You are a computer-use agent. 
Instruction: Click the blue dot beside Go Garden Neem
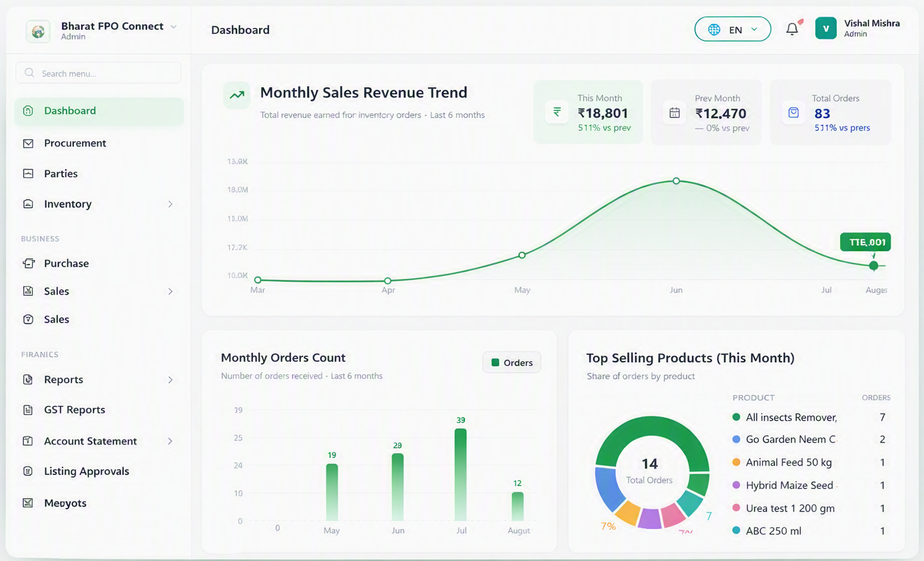click(736, 440)
